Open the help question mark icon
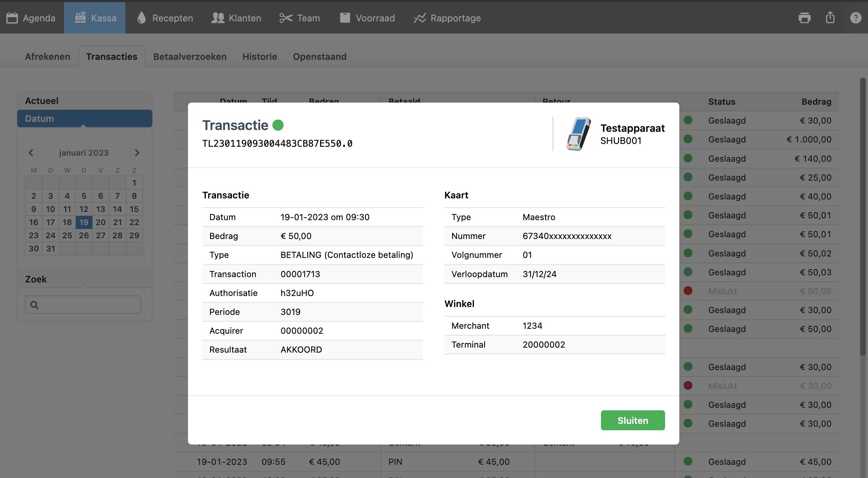Screen dimensions: 868x478 click(856, 18)
